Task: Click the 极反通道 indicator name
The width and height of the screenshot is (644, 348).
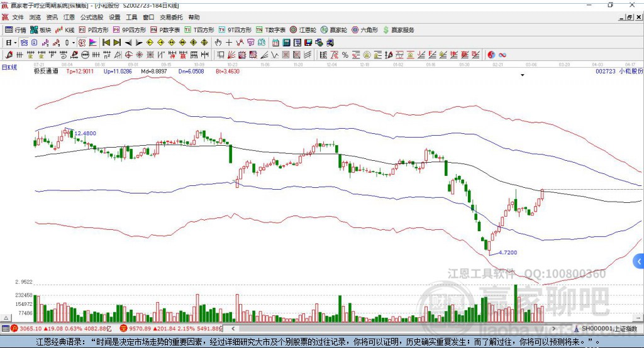Action: tap(46, 71)
